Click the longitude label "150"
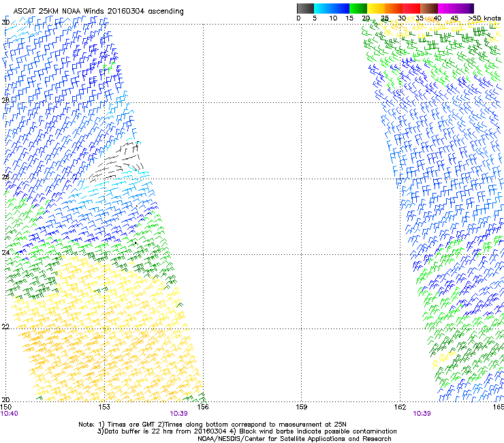The image size is (504, 443). (6, 407)
